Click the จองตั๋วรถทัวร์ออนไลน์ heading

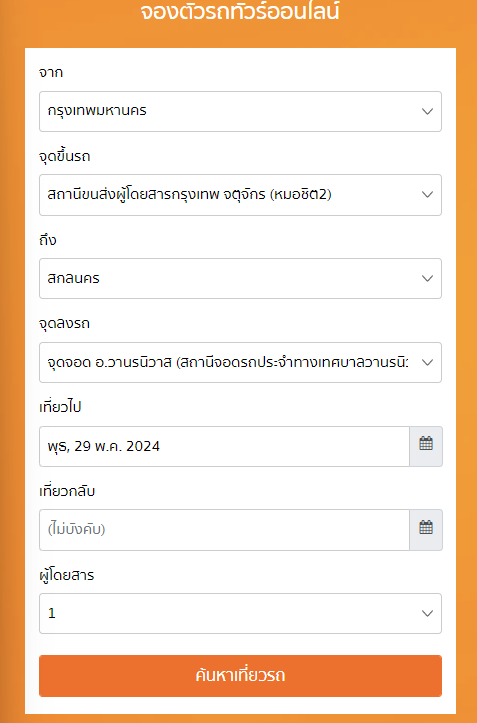pos(240,11)
